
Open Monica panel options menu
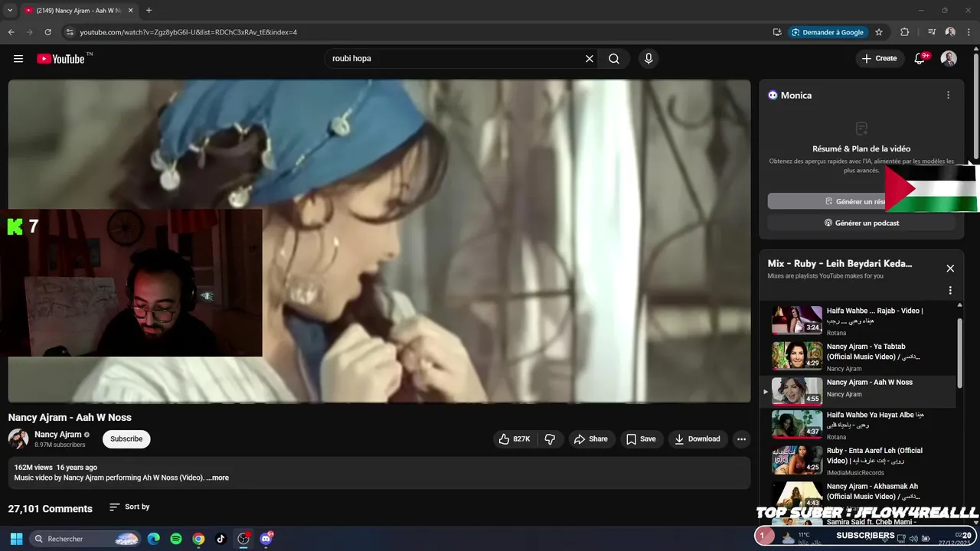[x=948, y=96]
